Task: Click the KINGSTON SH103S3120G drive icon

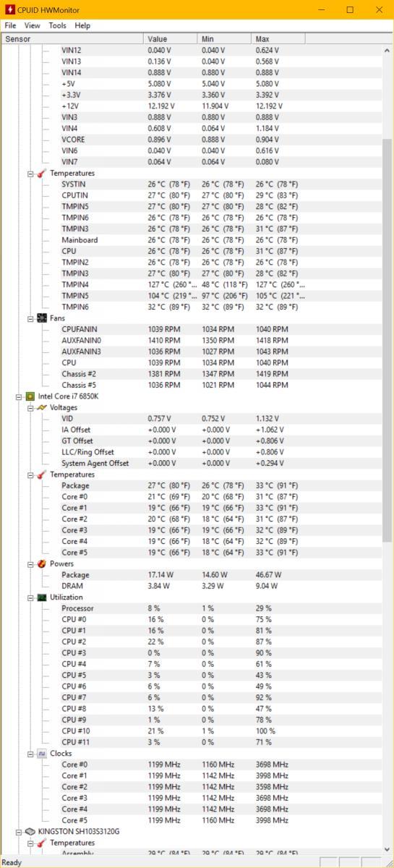Action: pyautogui.click(x=30, y=832)
